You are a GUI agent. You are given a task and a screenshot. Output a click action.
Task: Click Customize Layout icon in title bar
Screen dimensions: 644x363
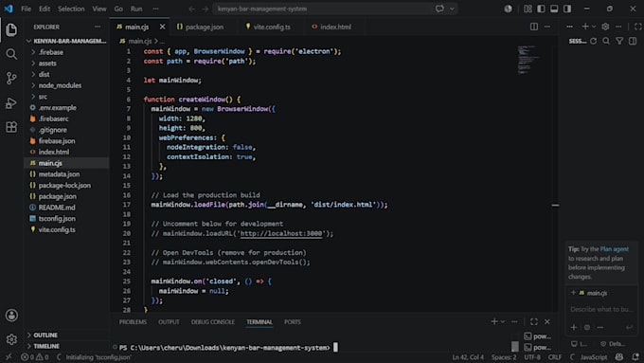click(528, 9)
